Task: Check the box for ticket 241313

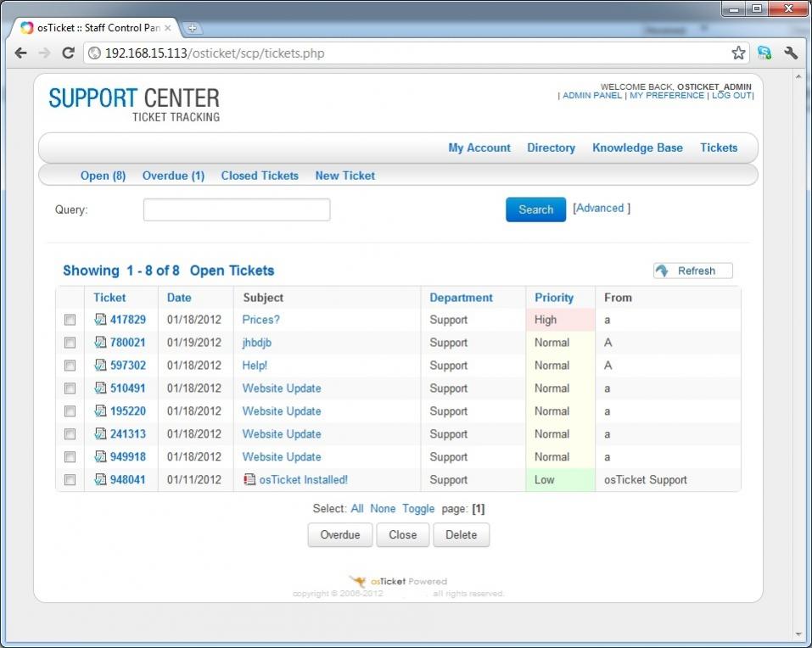Action: coord(70,433)
